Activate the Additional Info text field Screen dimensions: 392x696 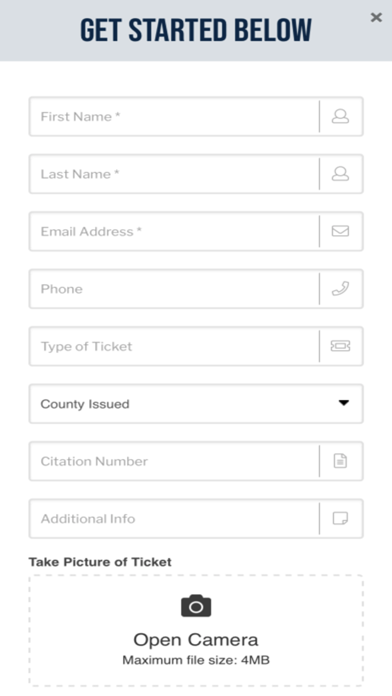174,518
